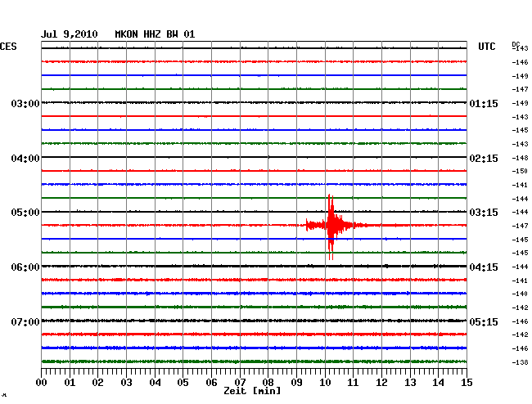Click the '03' minute tick label
The width and height of the screenshot is (532, 404).
126,382
